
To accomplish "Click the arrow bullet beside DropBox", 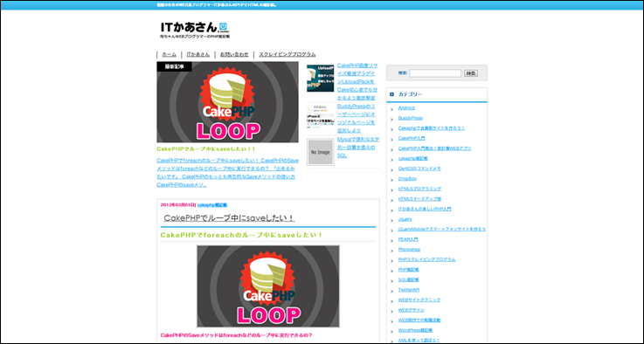I will pos(392,180).
